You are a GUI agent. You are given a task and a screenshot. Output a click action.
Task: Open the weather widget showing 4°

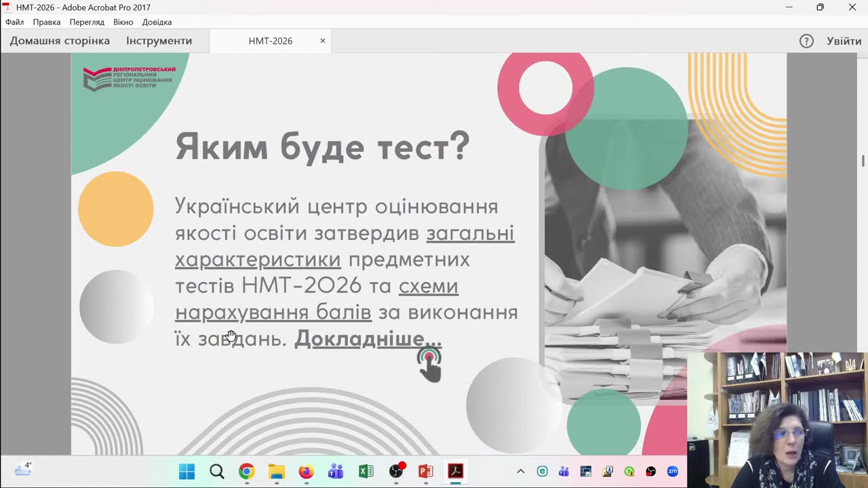pyautogui.click(x=23, y=469)
